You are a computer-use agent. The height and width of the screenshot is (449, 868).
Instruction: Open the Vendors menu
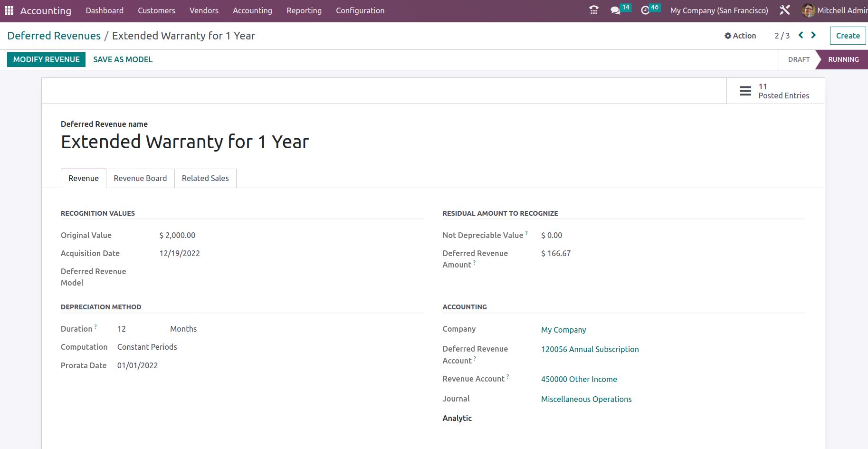[x=204, y=10]
